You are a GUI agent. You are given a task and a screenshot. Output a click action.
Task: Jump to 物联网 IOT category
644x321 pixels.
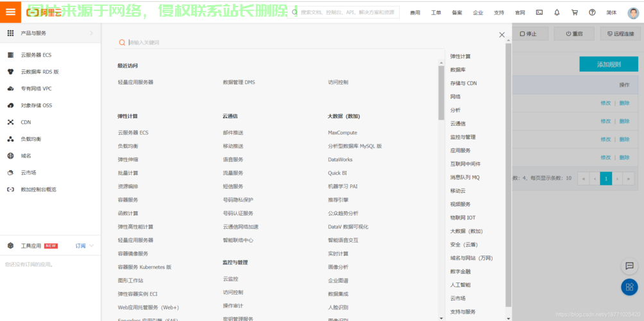(463, 218)
